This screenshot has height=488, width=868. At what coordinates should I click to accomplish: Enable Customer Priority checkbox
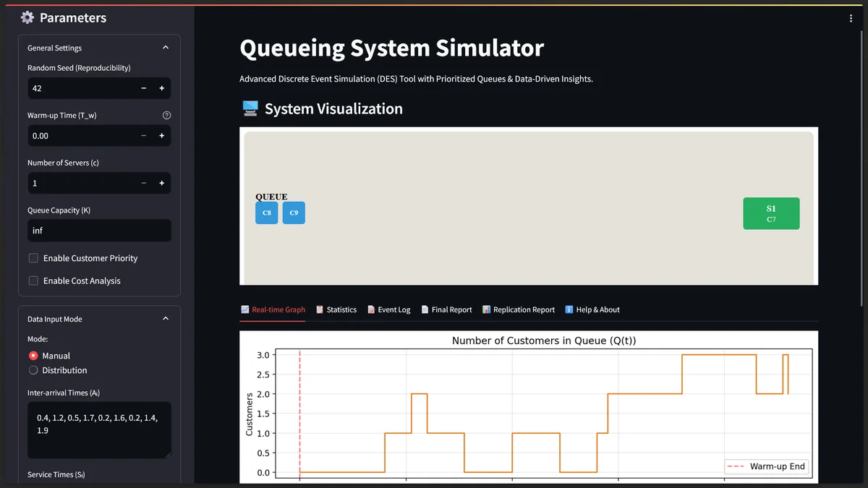pos(33,258)
